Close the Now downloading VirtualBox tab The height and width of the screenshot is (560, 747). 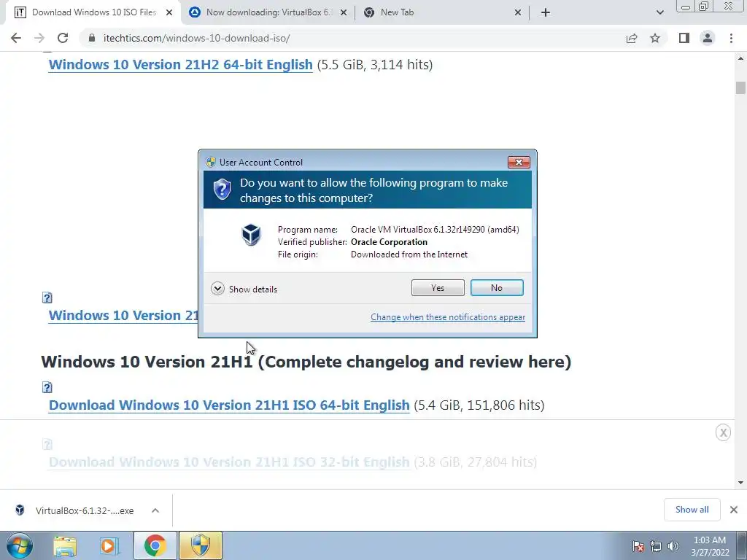coord(343,13)
